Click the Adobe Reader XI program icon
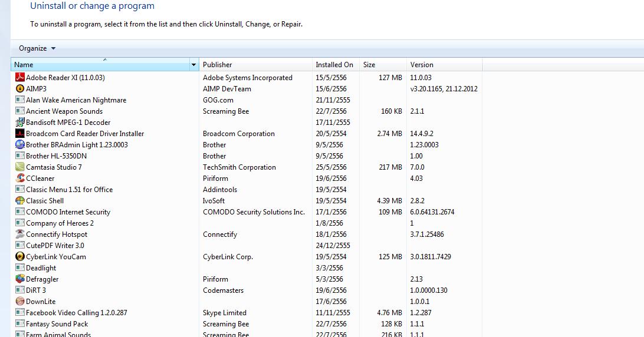 (19, 77)
